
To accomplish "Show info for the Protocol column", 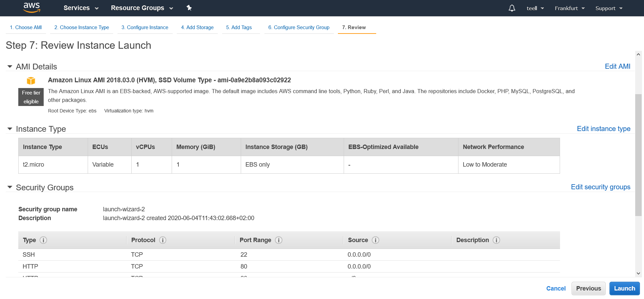I will click(x=163, y=240).
